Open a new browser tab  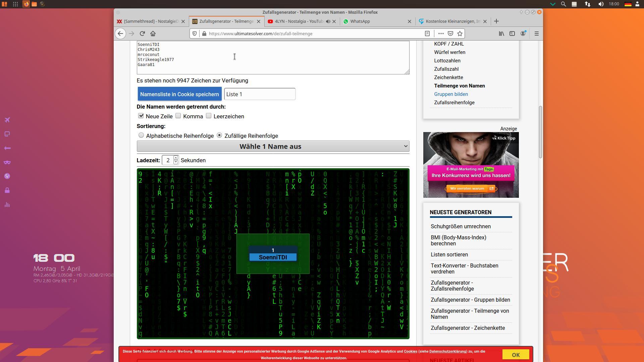[496, 21]
